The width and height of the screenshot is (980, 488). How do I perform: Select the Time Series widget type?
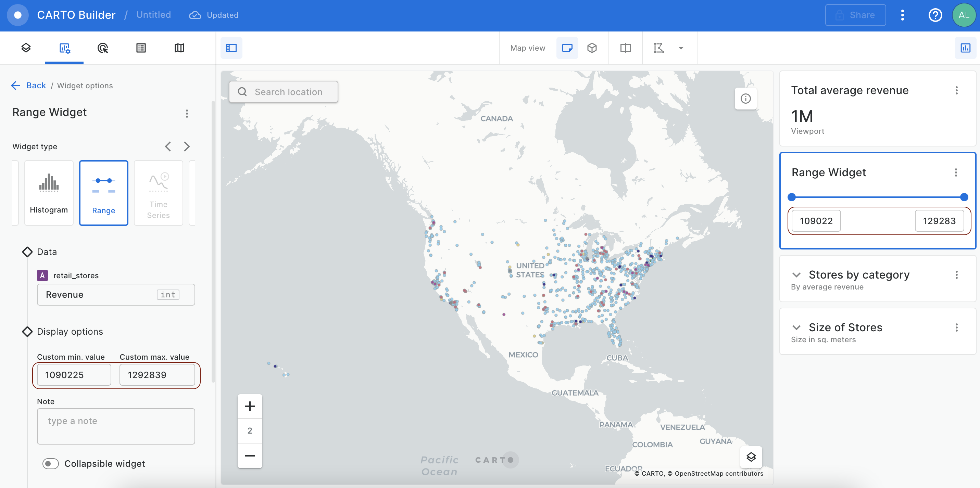tap(158, 193)
